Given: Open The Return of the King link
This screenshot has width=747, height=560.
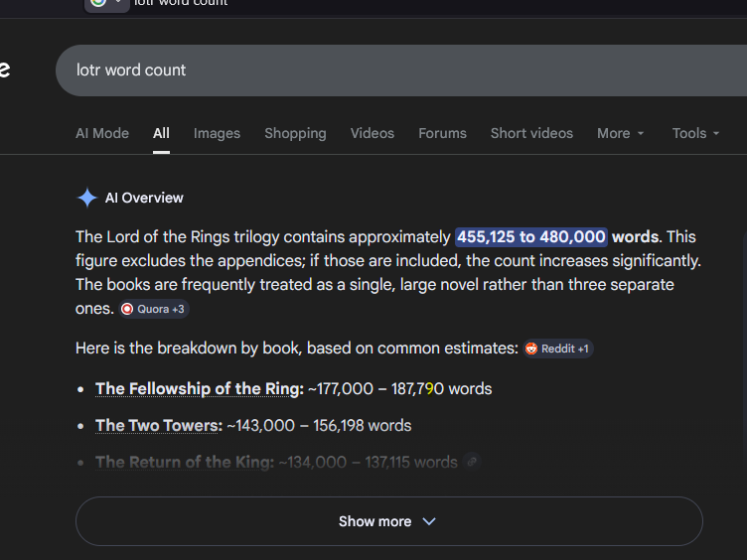Looking at the screenshot, I should [185, 462].
